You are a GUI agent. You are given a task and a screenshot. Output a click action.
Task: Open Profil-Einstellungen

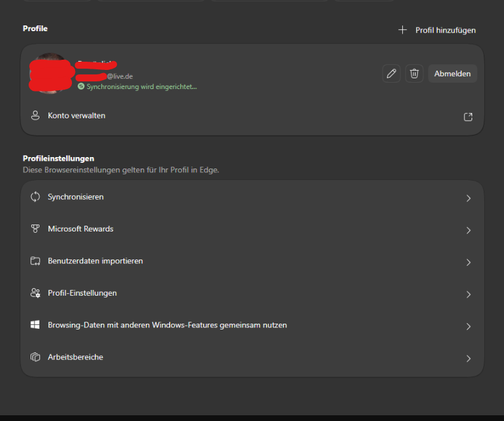click(x=253, y=293)
